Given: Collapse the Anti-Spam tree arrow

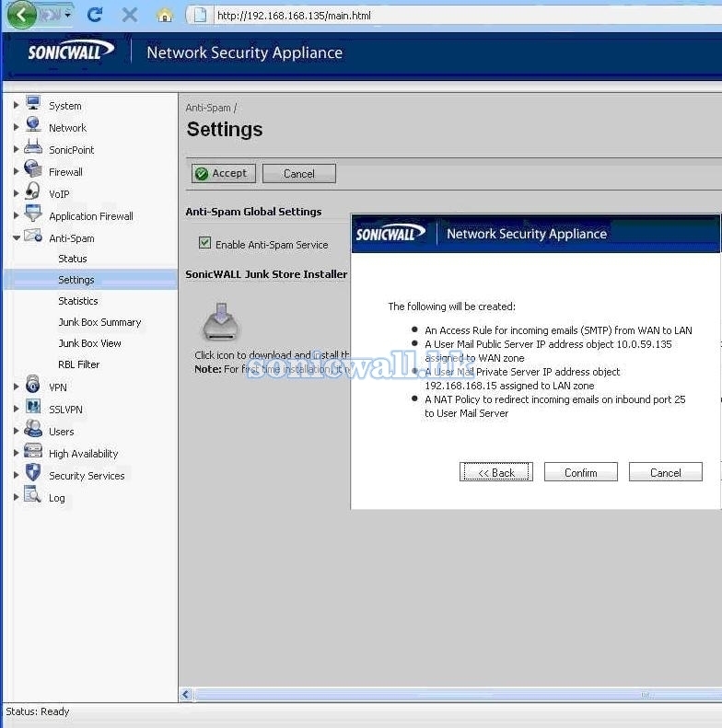Looking at the screenshot, I should click(17, 237).
